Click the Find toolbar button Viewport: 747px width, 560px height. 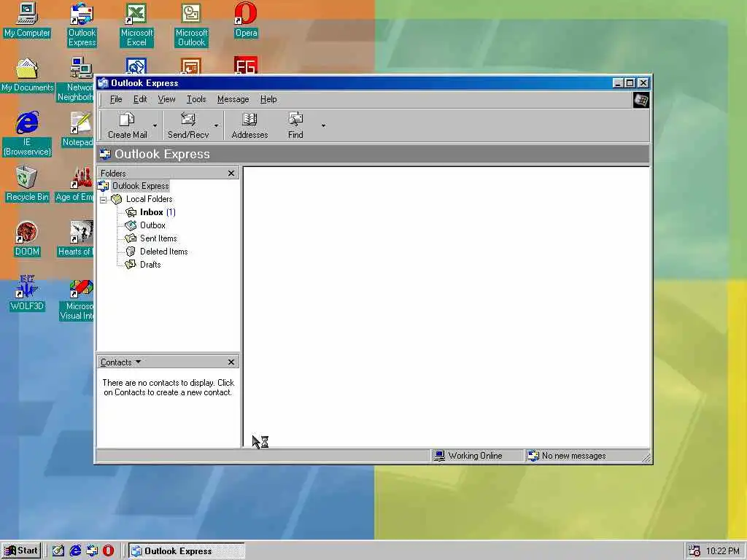click(295, 125)
